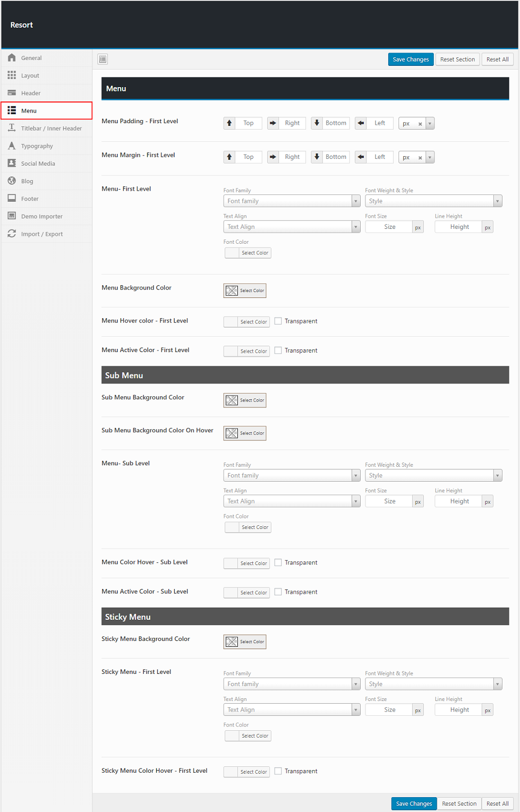
Task: Enable Transparent for Menu Hover color First Level
Action: pos(278,321)
